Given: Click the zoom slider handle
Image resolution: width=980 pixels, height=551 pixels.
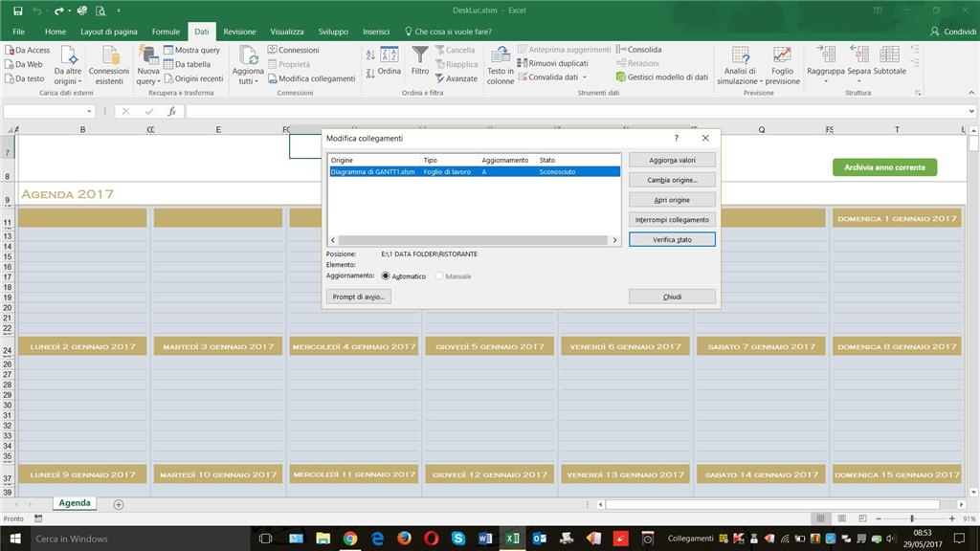Looking at the screenshot, I should point(912,518).
